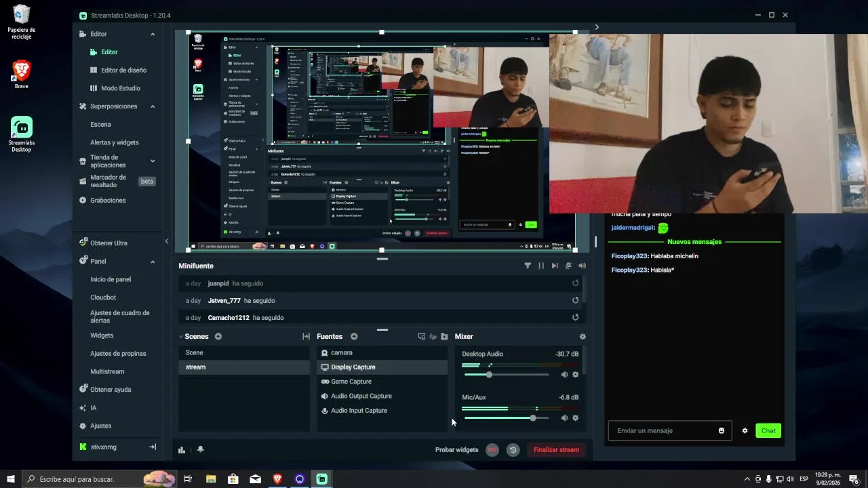Open File Explorer from the taskbar
The height and width of the screenshot is (488, 868).
coord(210,479)
